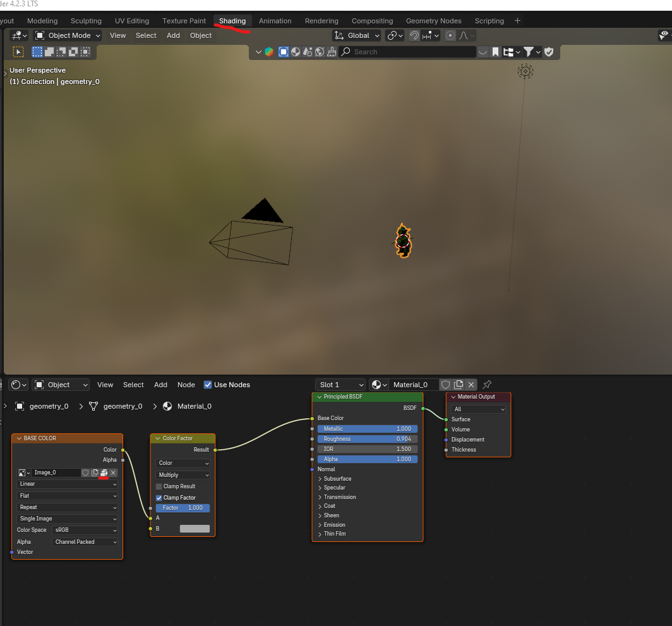Viewport: 672px width, 626px height.
Task: Pin the node editor material
Action: pos(487,385)
